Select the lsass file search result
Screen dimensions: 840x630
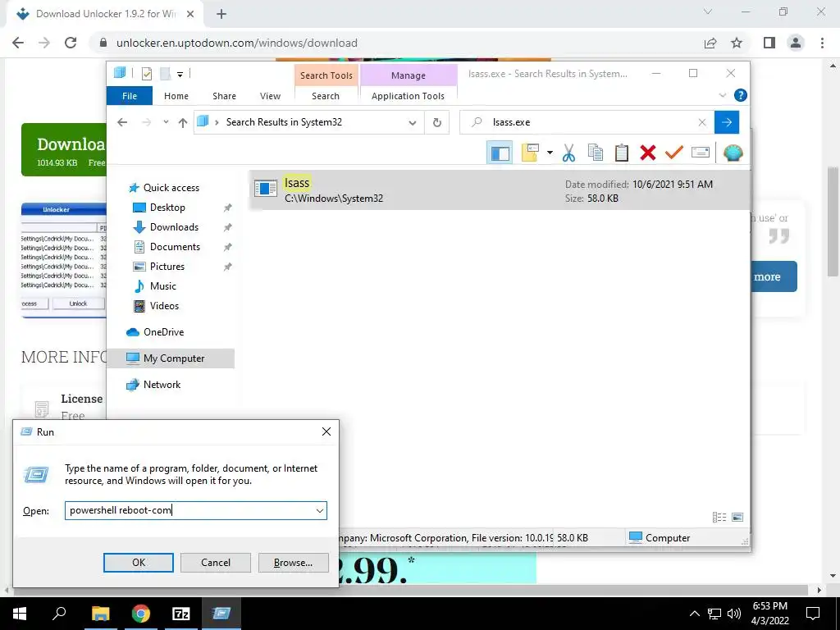point(500,190)
